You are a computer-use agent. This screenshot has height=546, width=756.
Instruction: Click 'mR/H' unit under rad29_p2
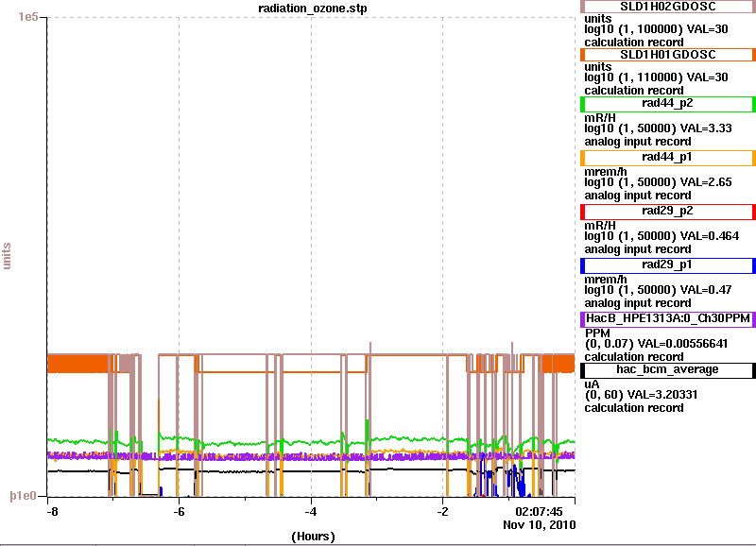pos(600,226)
